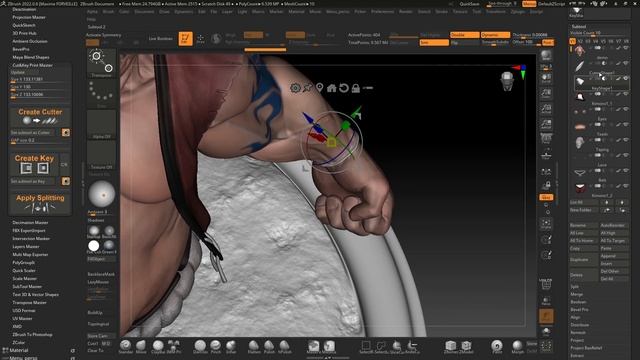Expand the Intersection Master plugin section
The height and width of the screenshot is (360, 640).
31,238
